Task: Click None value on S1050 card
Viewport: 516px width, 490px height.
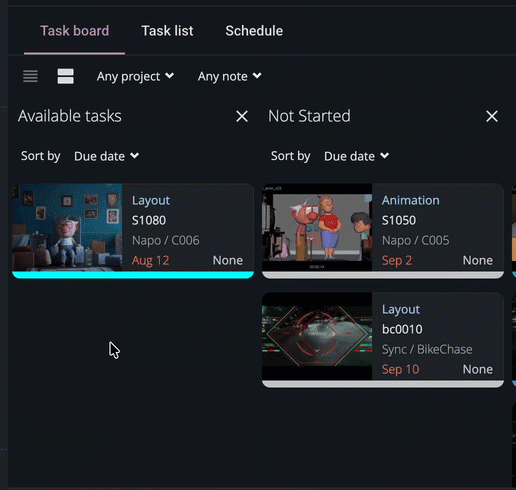Action: 478,260
